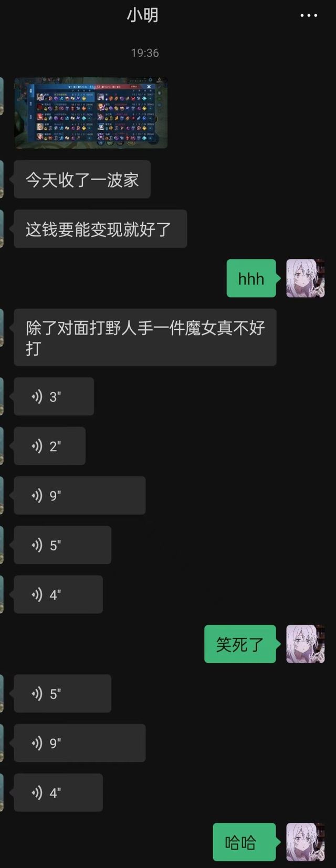Select the '这钱要能变现就好了' message bubble
This screenshot has height=868, width=336.
pyautogui.click(x=100, y=229)
